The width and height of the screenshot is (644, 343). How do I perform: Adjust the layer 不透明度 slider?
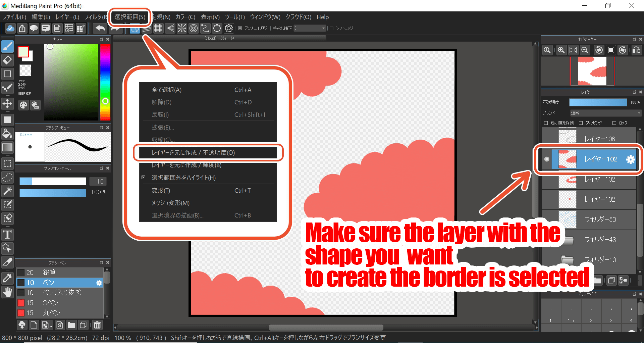598,102
